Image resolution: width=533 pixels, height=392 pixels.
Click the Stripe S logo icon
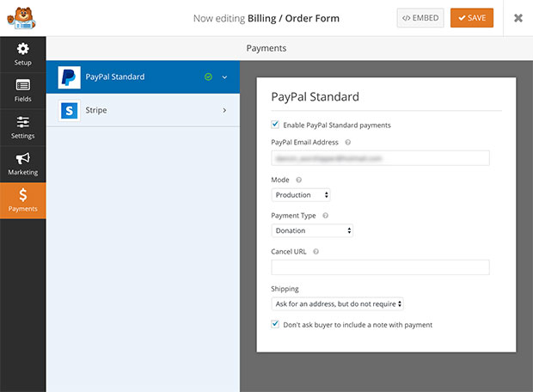[x=69, y=111]
